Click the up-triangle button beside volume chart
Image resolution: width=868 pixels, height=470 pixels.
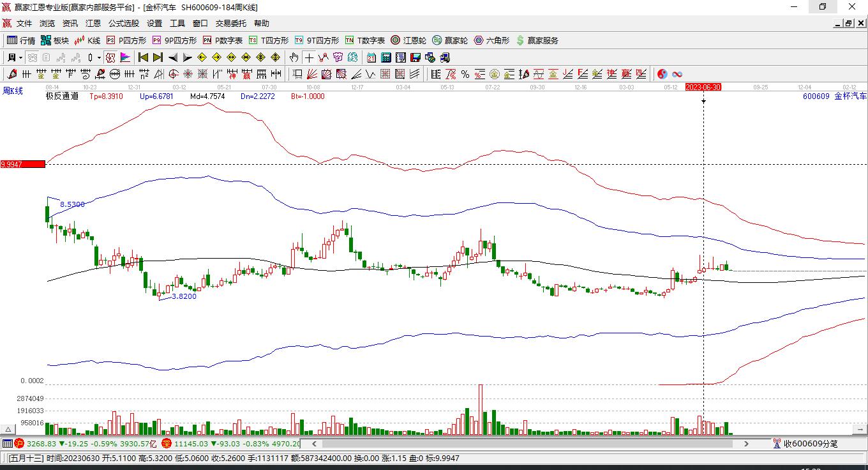[x=8, y=430]
